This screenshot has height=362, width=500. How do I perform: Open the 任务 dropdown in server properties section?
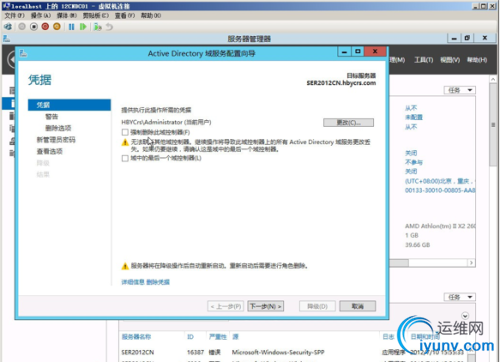(459, 90)
